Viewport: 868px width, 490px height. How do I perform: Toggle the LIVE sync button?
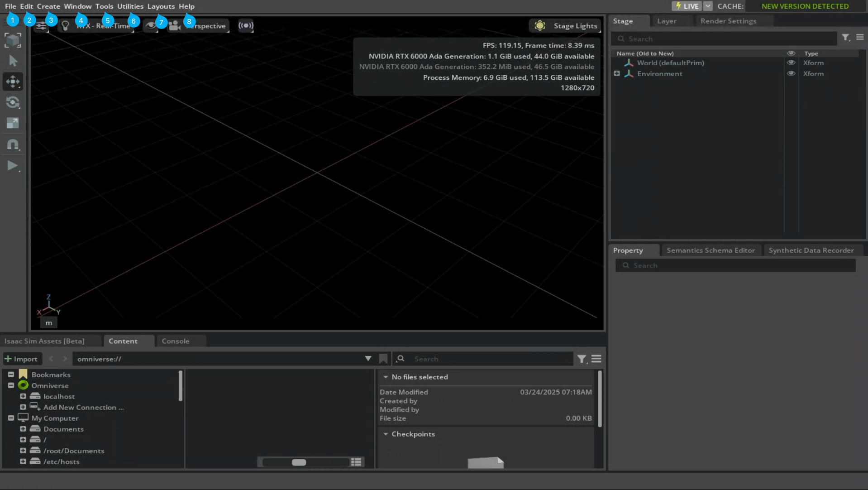tap(687, 6)
